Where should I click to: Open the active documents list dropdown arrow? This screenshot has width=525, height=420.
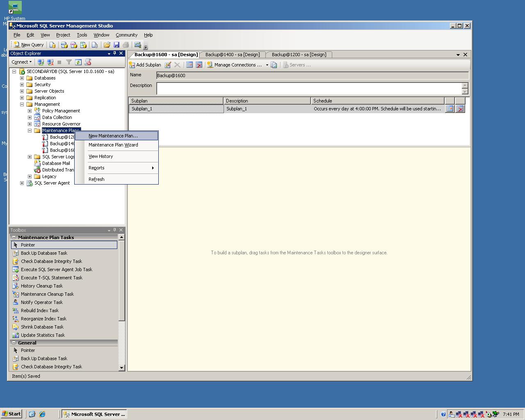(458, 55)
